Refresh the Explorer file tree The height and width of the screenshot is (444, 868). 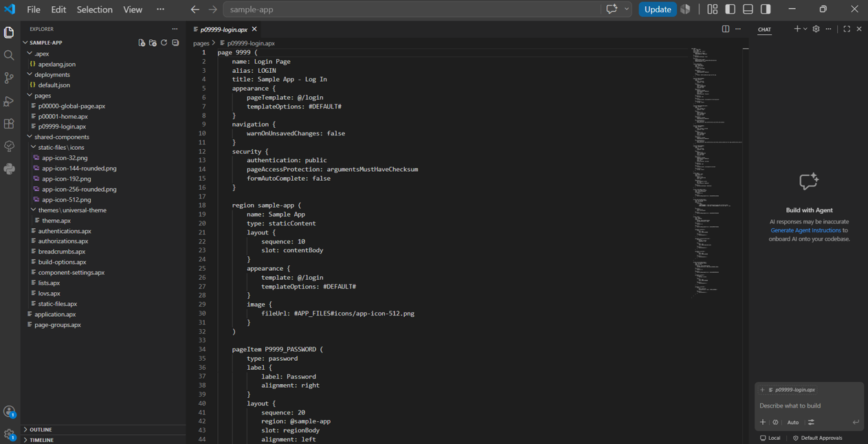[164, 43]
